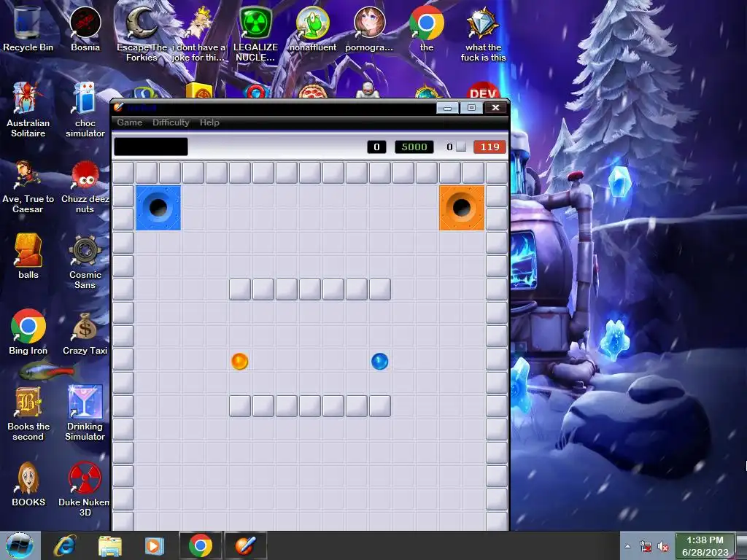Select the Chuzz red fuzzball icon
Image resolution: width=747 pixels, height=560 pixels.
coord(85,186)
